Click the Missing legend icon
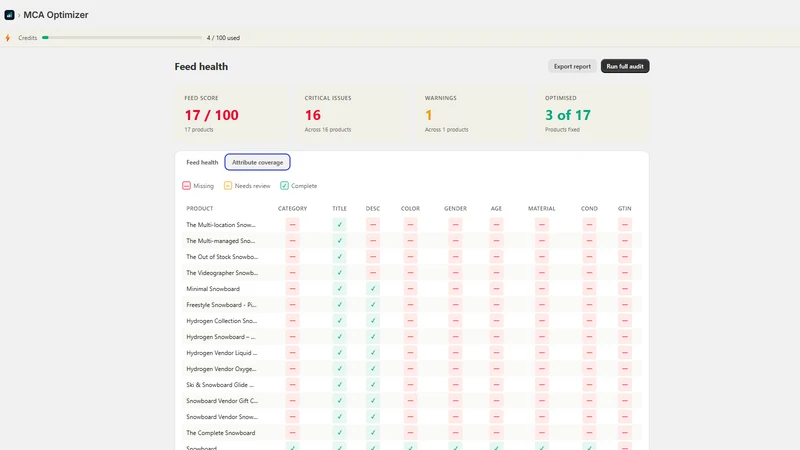Image resolution: width=800 pixels, height=450 pixels. coord(186,186)
